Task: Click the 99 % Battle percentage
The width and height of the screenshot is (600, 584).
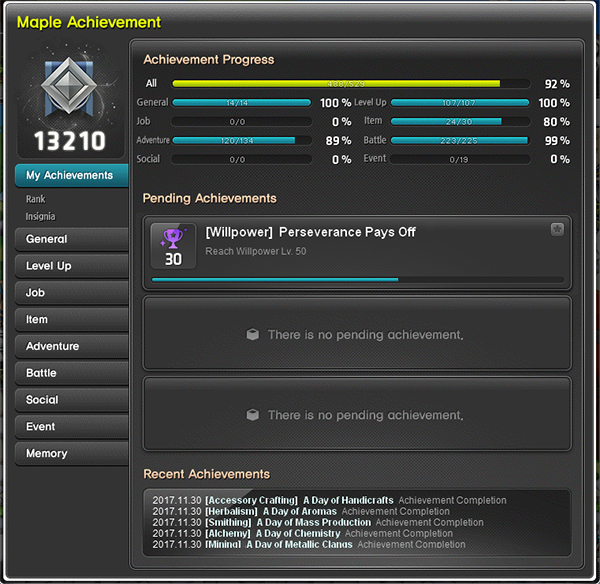Action: pos(557,141)
